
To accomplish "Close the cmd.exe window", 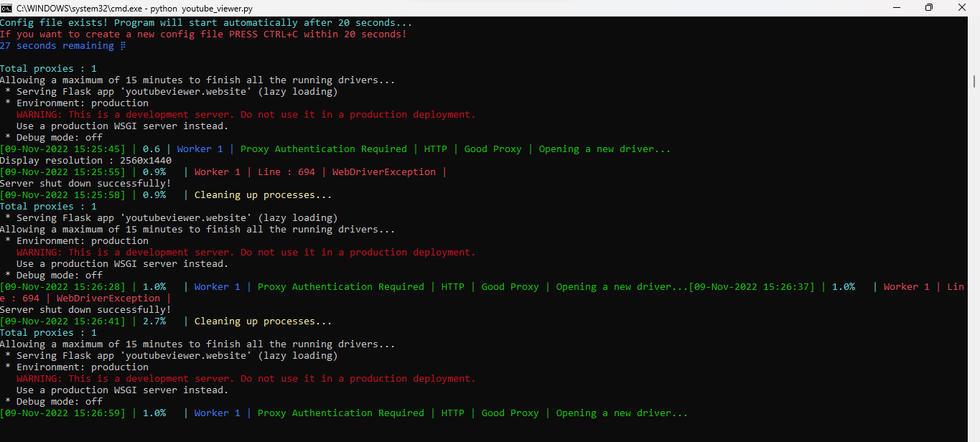I will click(x=962, y=8).
